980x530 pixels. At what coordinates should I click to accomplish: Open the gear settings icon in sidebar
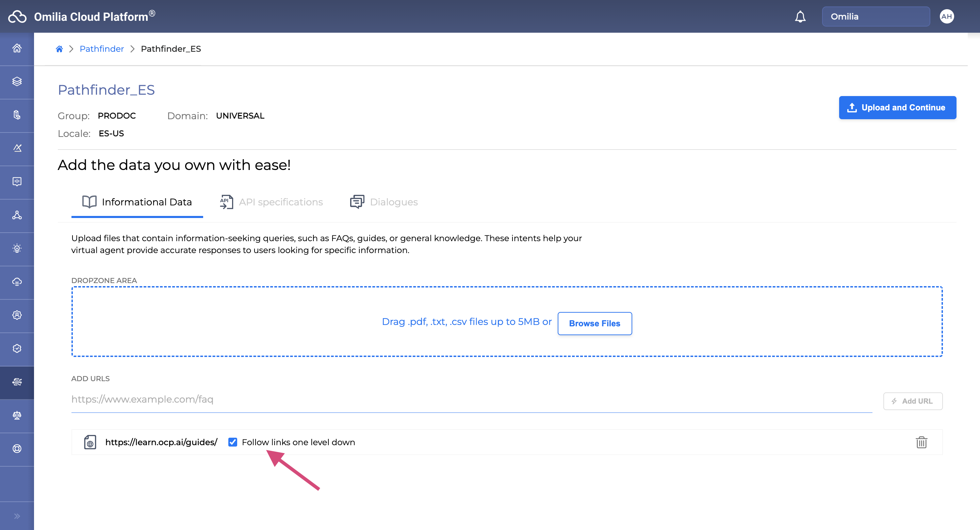17,315
